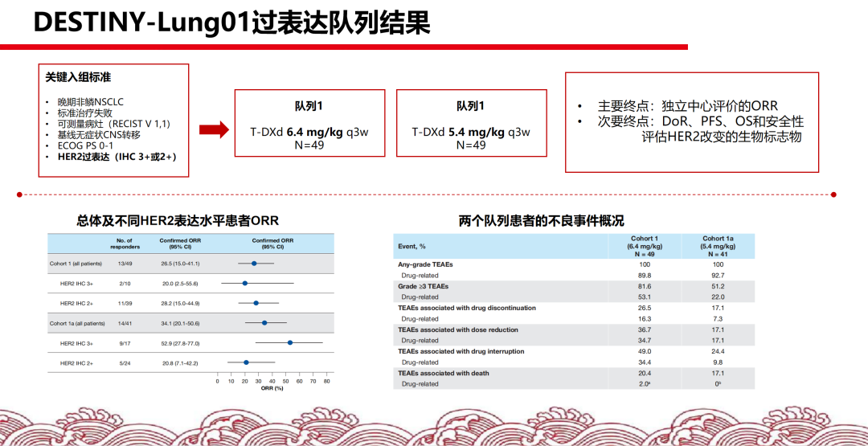Select the row TEAEs associated with dose reduction
868x446 pixels.
[458, 329]
